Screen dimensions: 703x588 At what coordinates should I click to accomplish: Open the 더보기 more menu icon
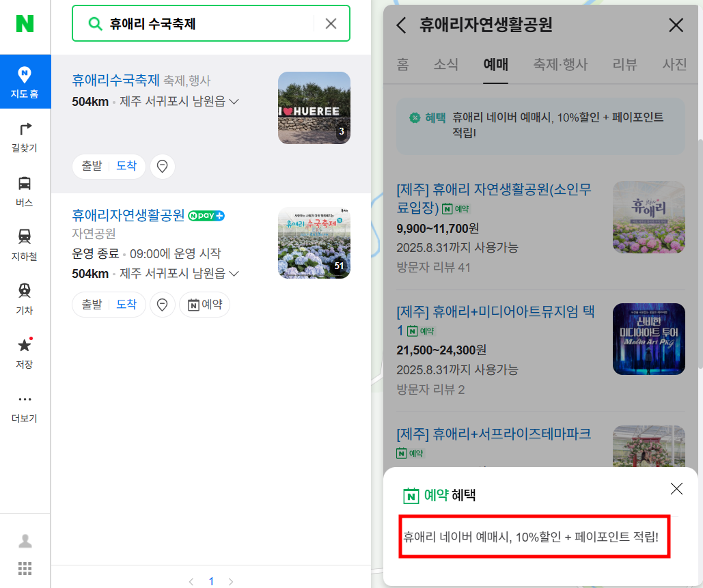[x=25, y=408]
